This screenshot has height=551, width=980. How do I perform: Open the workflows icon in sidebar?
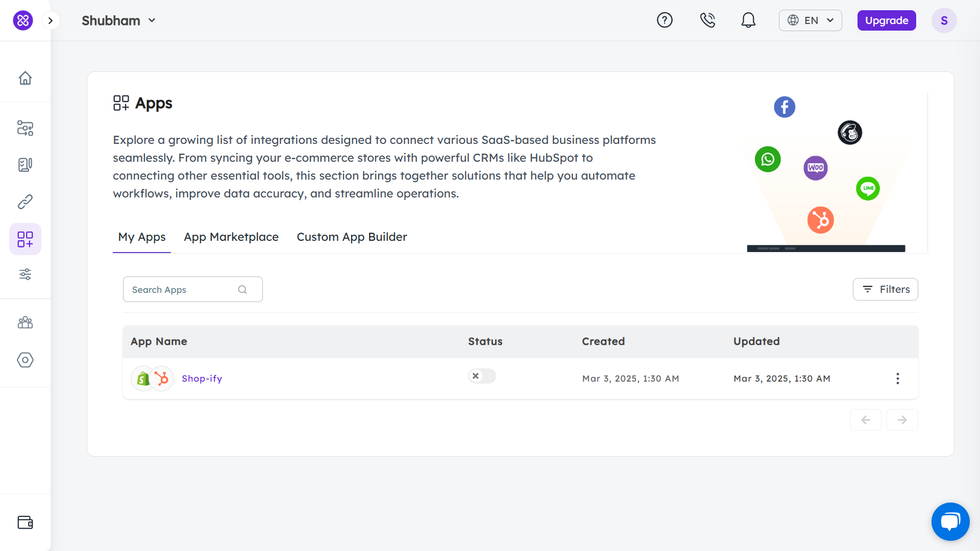coord(25,128)
